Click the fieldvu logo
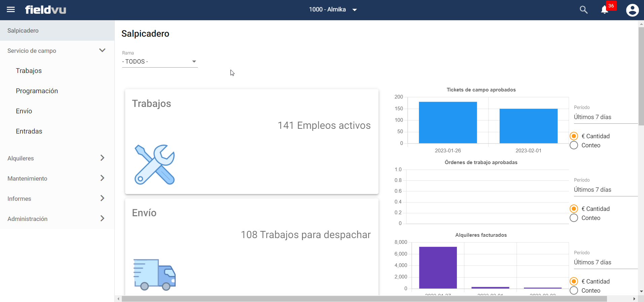Screen dimensions: 644x302 (x=45, y=10)
